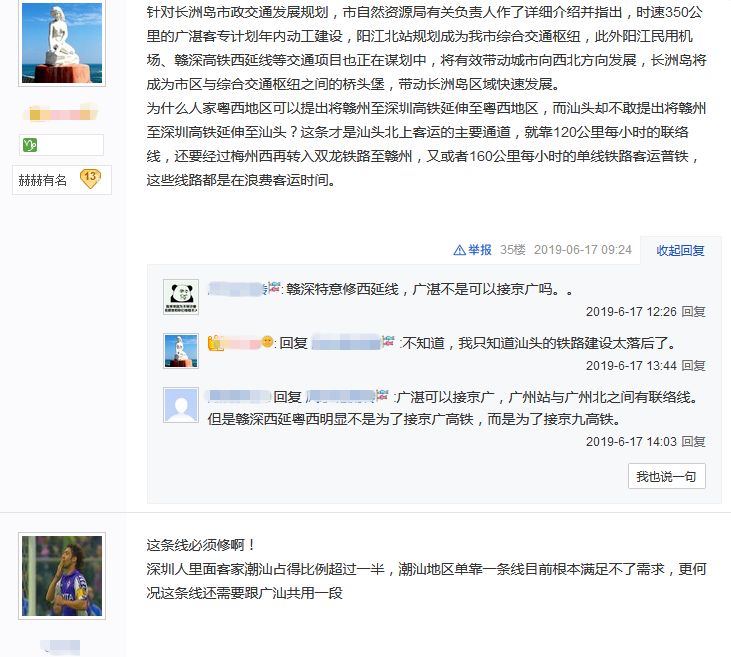The height and width of the screenshot is (657, 731).
Task: Click the blurred username of the third reply
Action: (239, 396)
